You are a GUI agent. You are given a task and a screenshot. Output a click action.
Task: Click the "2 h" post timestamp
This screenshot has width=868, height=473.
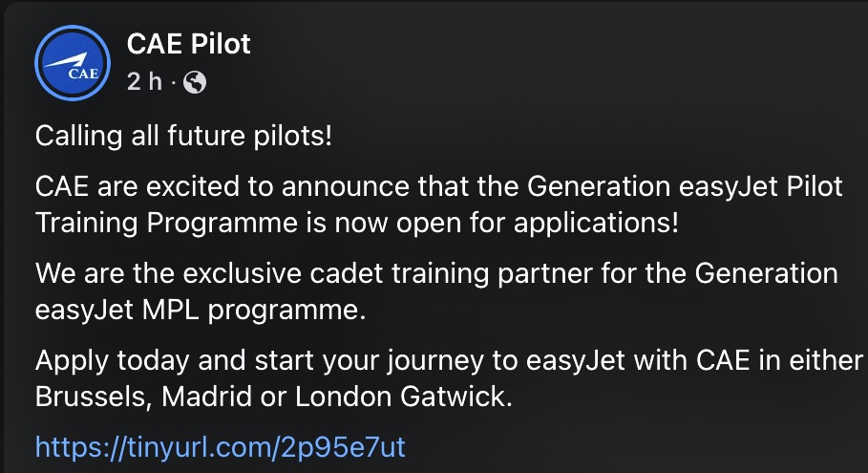[145, 83]
